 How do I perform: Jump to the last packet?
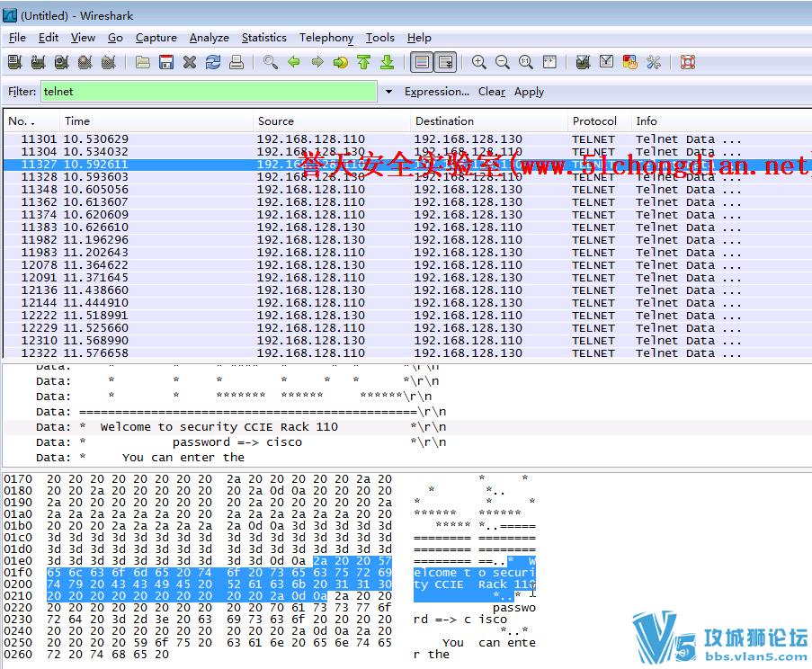(x=387, y=62)
